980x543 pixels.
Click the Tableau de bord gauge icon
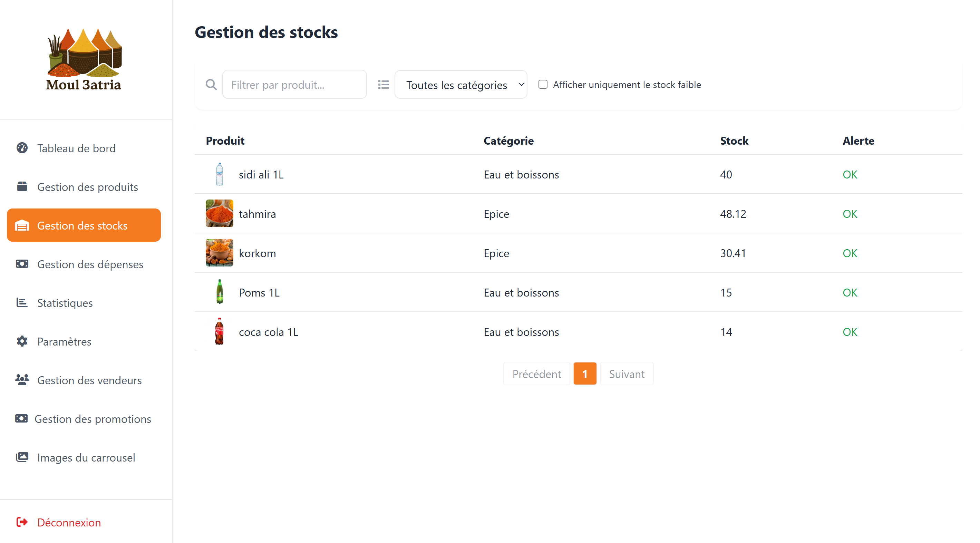[x=22, y=148]
